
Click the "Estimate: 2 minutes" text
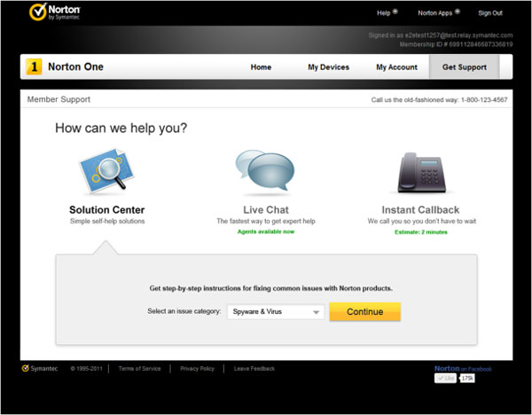420,232
